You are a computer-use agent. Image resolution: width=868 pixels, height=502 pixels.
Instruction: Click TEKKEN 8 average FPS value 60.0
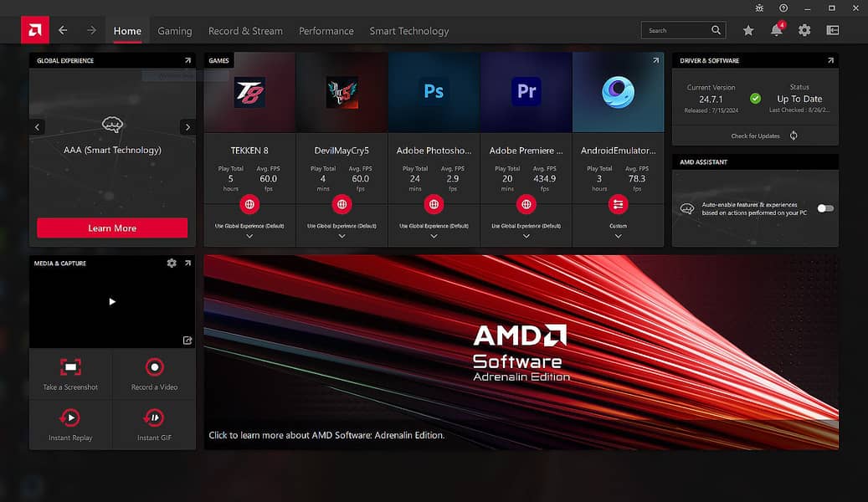pyautogui.click(x=269, y=179)
